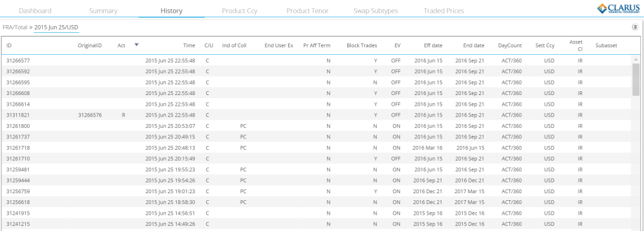Switch to the Summary tab
644x231 pixels.
click(x=103, y=11)
